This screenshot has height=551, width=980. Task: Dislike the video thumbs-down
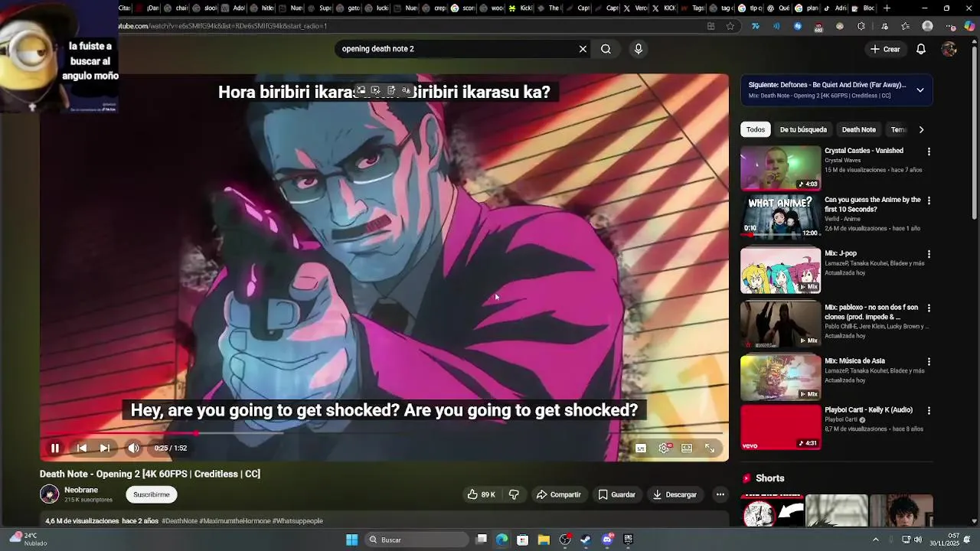point(514,495)
